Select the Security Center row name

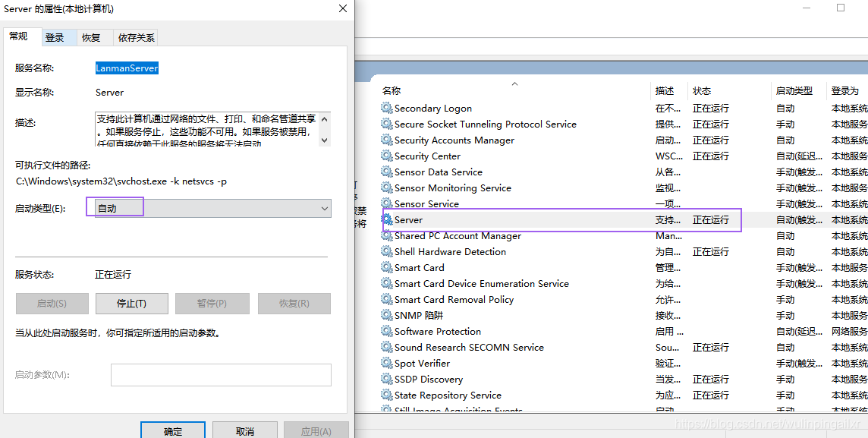point(427,156)
